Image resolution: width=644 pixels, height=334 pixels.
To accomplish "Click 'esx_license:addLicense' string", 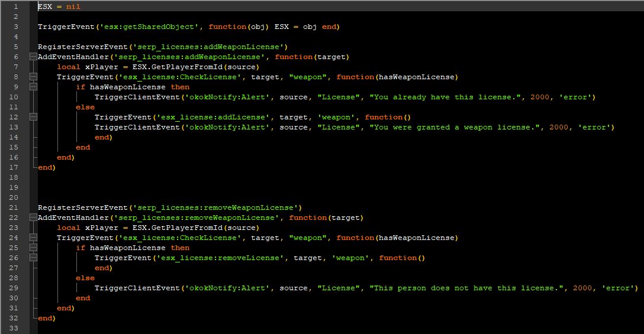I will (x=213, y=117).
